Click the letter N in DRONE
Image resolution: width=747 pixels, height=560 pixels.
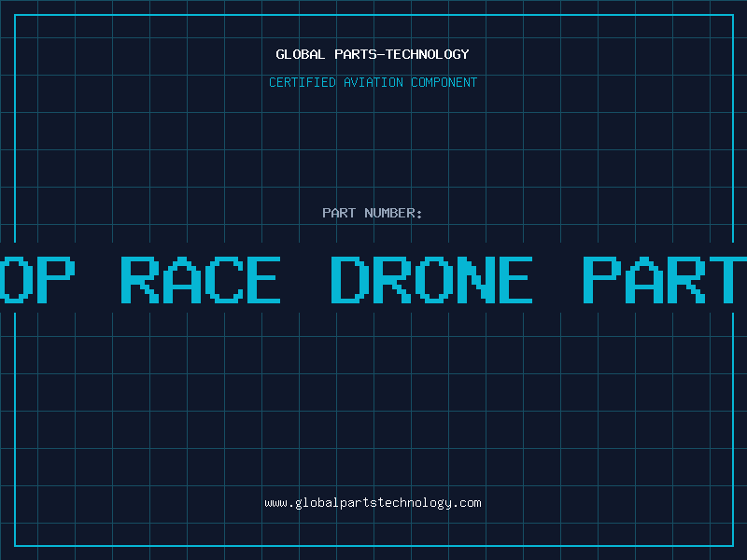point(472,279)
